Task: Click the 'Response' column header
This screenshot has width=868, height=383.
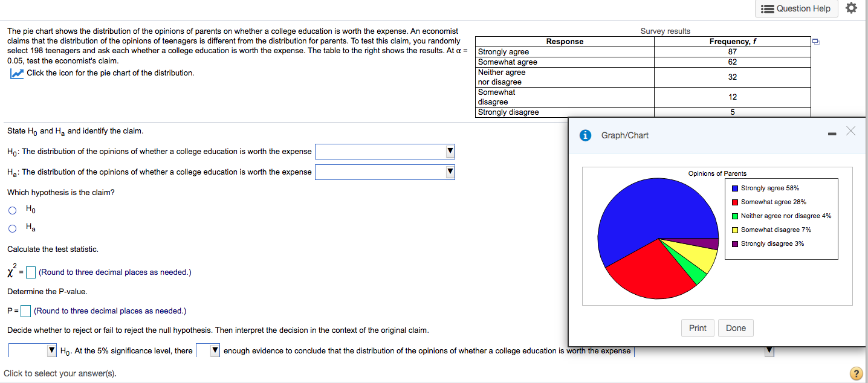Action: (565, 42)
